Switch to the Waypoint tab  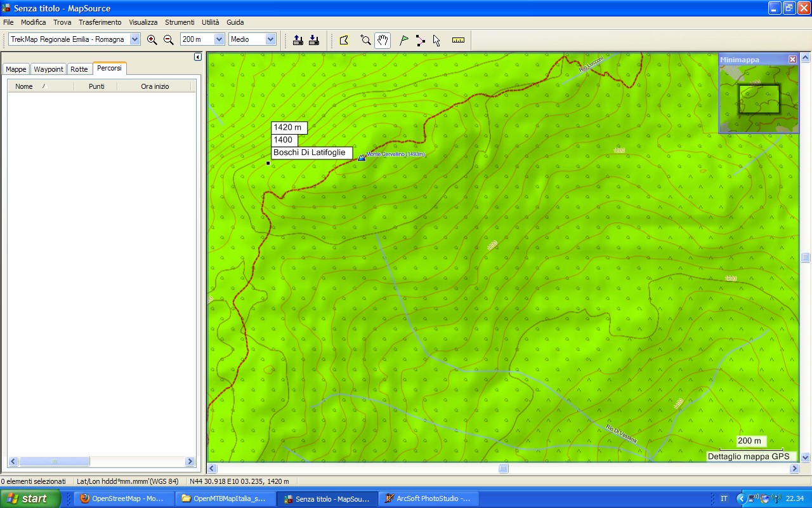(x=49, y=69)
